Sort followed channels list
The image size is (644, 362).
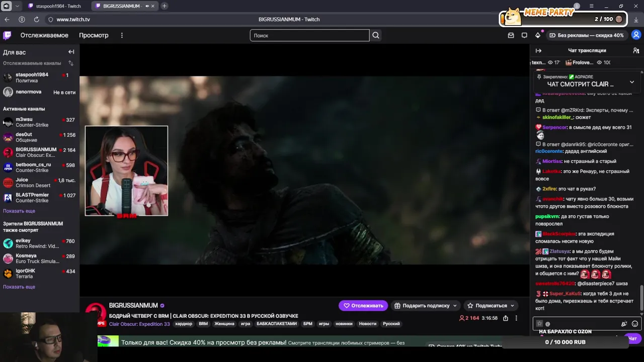(71, 63)
